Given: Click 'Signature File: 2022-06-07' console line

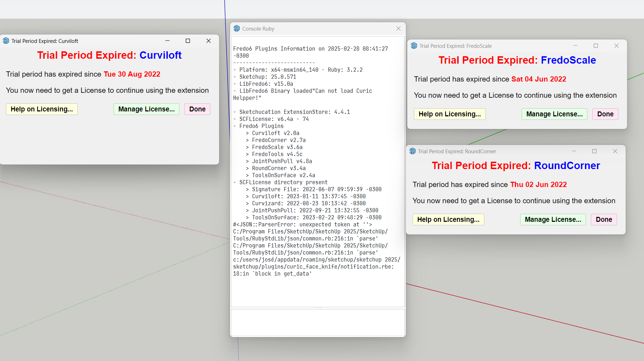Looking at the screenshot, I should click(314, 189).
